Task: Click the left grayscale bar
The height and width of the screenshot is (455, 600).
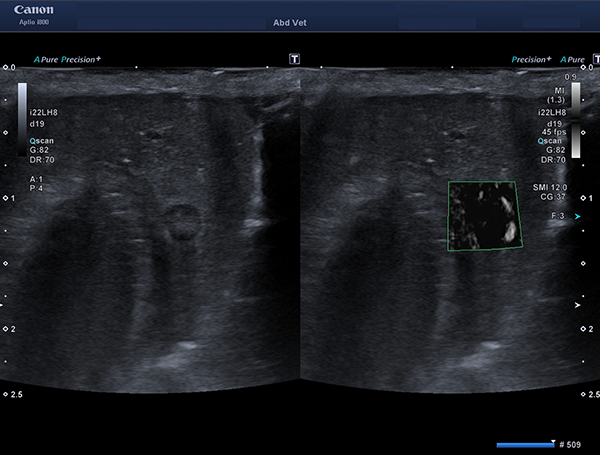Action: pos(22,119)
